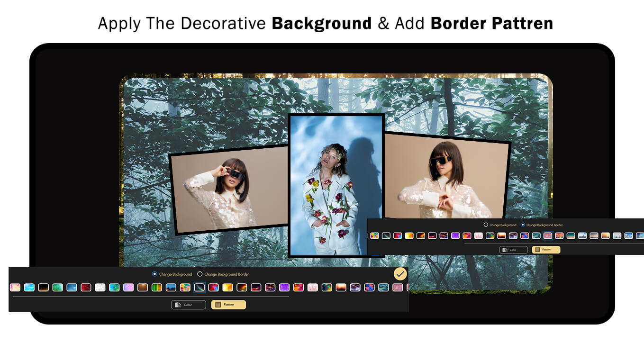Screen dimensions: 644x343
Task: Select center photo of woman in floral suit
Action: pos(336,185)
